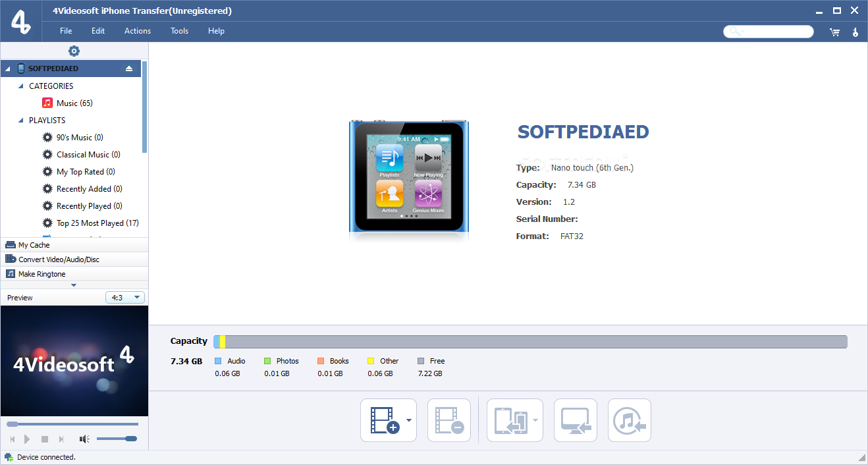The height and width of the screenshot is (465, 868).
Task: Click gear icon beside My Top Rated
Action: (47, 171)
